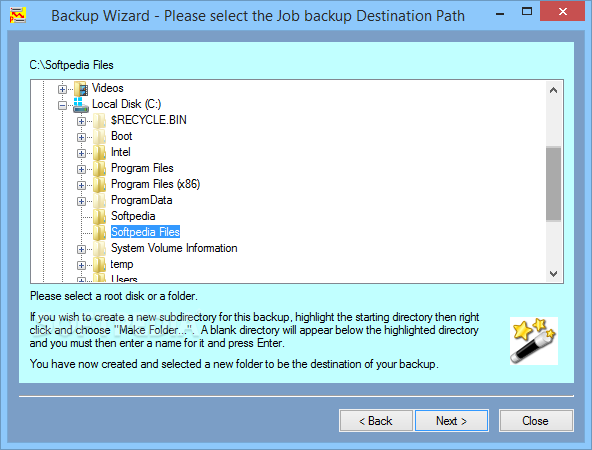Click the Intel folder icon

point(100,153)
